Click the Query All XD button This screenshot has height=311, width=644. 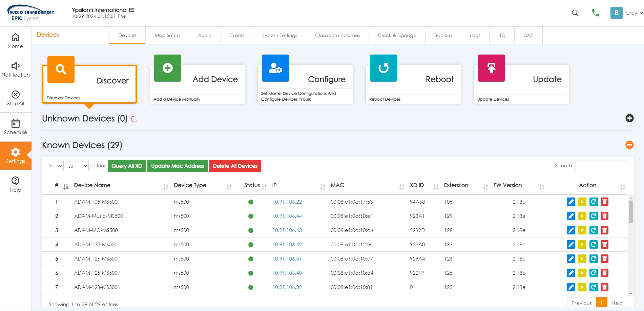tap(127, 166)
